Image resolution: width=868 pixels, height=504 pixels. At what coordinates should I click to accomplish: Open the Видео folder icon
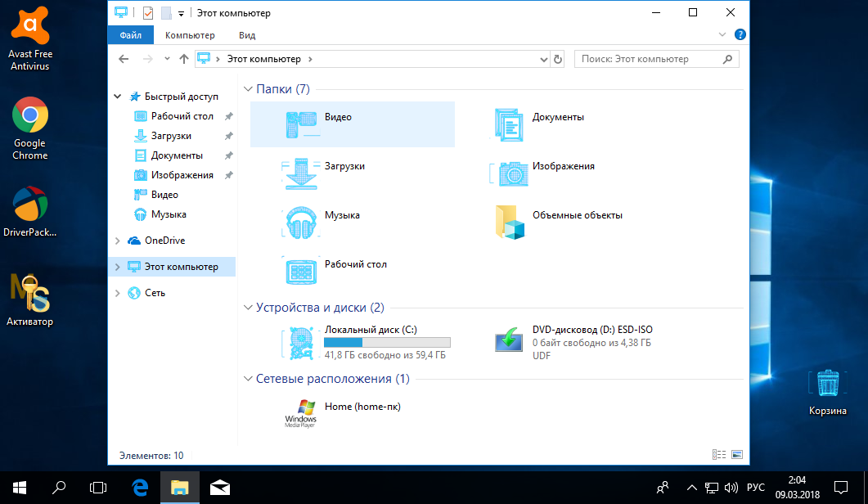pyautogui.click(x=301, y=124)
